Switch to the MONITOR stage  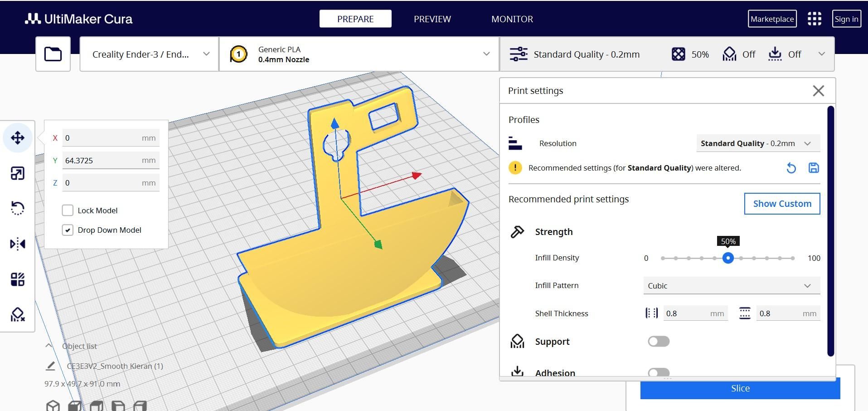click(x=512, y=19)
